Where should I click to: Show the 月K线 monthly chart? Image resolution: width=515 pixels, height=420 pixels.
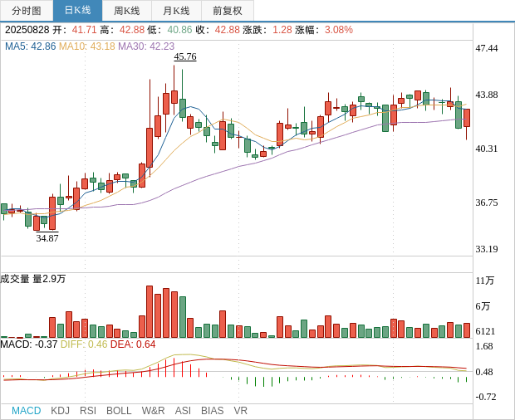click(176, 11)
